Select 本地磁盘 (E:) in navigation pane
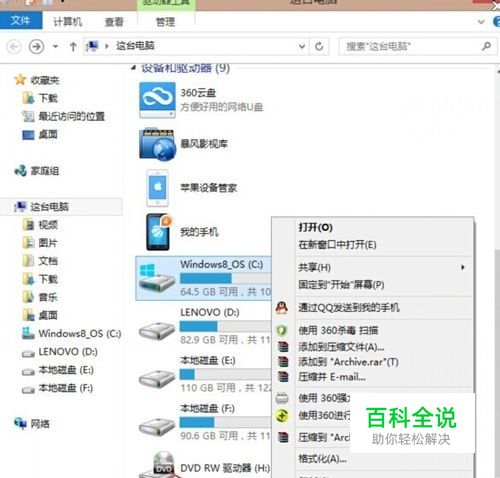500x478 pixels. 66,369
